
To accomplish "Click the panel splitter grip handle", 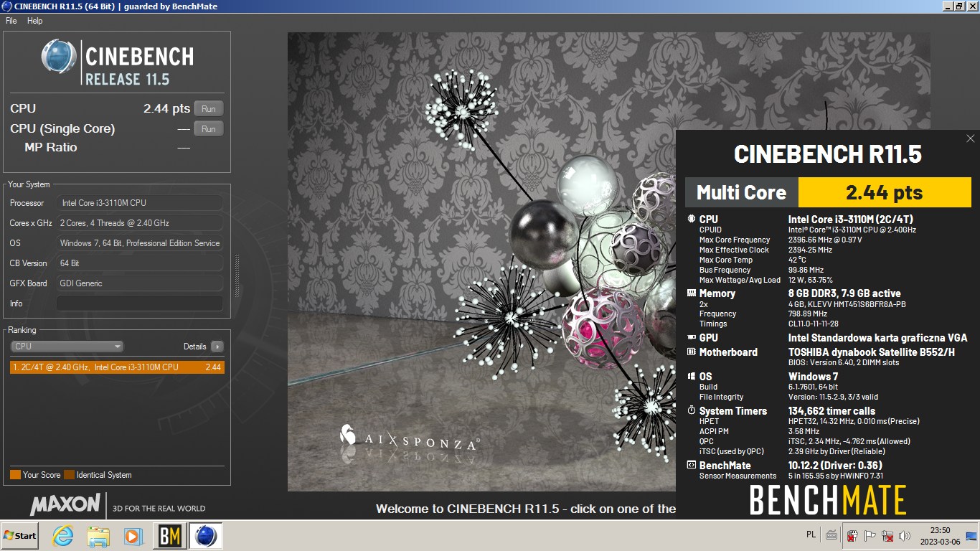I will point(237,275).
